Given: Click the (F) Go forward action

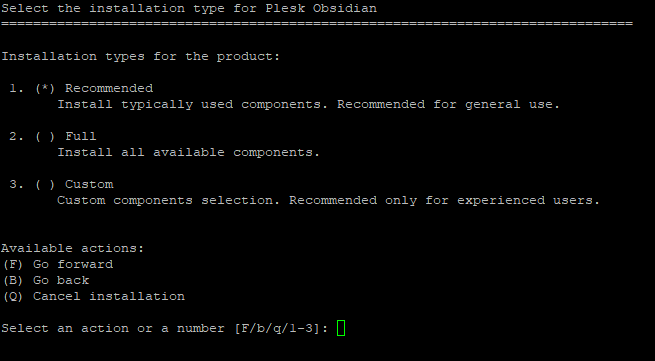Looking at the screenshot, I should tap(58, 264).
